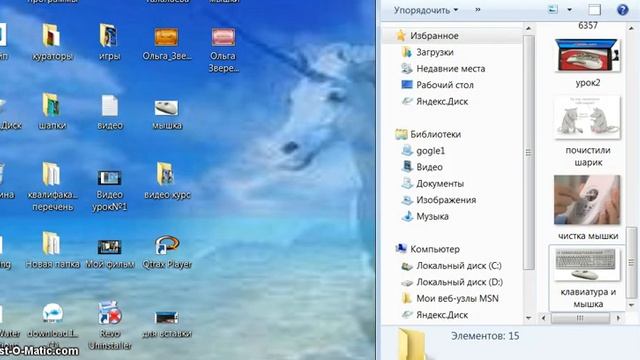Click file list scroll down arrow
The image size is (640, 360).
(x=632, y=305)
